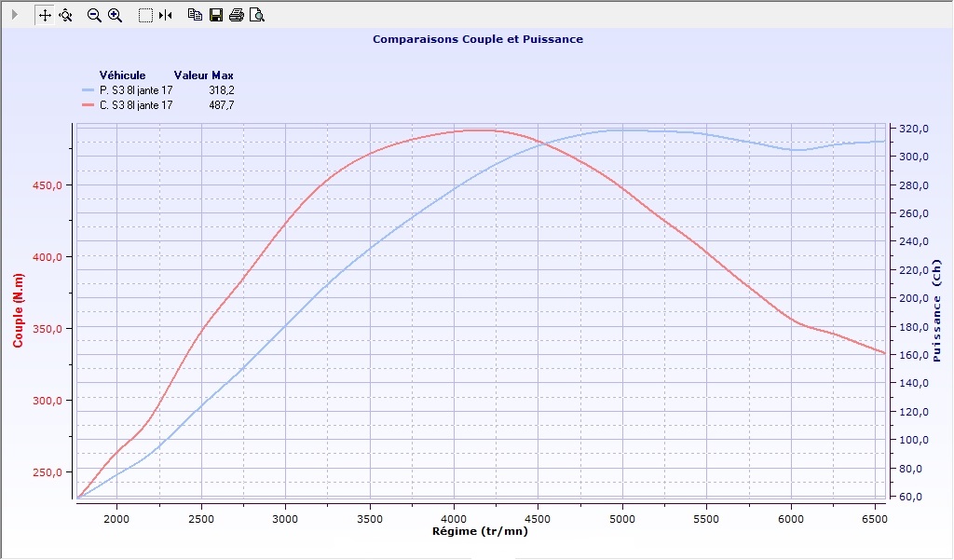Click the Couple (N.m) axis label
The height and width of the screenshot is (560, 954).
coord(18,311)
